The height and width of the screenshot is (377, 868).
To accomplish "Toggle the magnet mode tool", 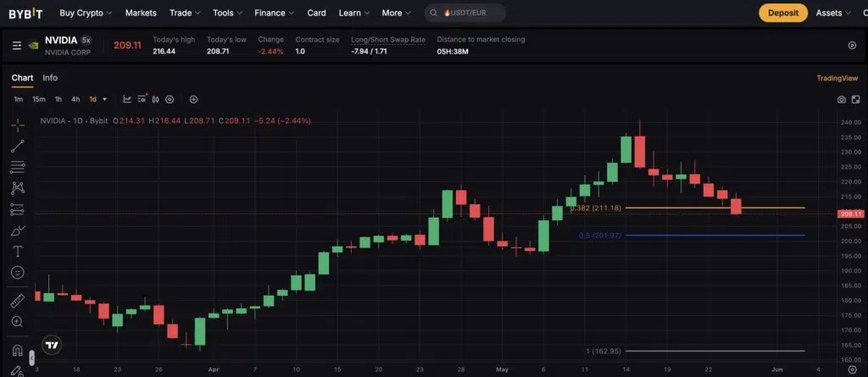I will pos(18,351).
